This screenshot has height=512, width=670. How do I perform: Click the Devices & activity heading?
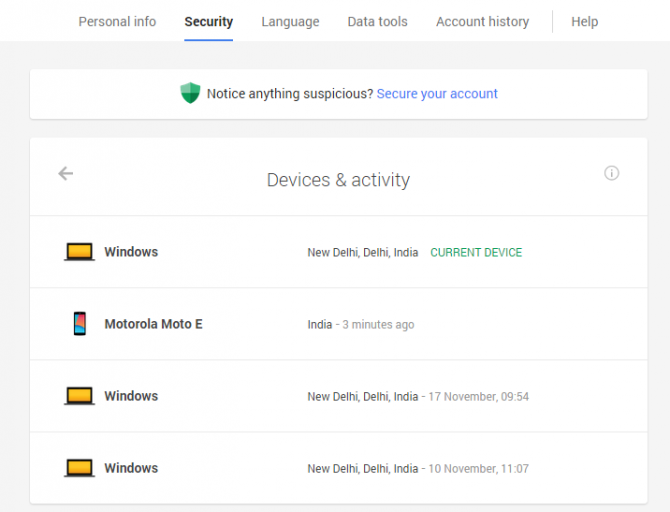pyautogui.click(x=338, y=180)
